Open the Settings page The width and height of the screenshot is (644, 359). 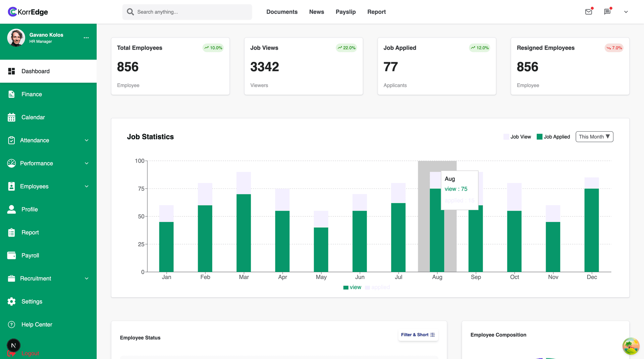coord(32,301)
